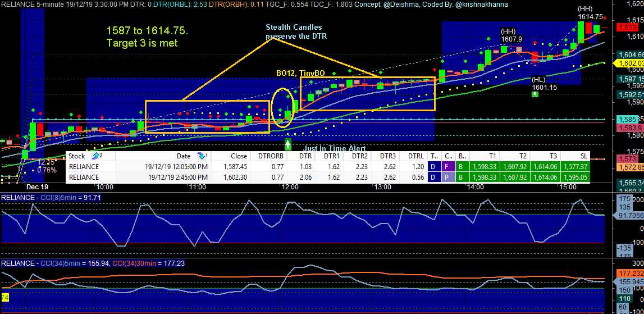This screenshot has height=314, width=644.
Task: Click the green HL marker below 1601.15
Action: [535, 94]
